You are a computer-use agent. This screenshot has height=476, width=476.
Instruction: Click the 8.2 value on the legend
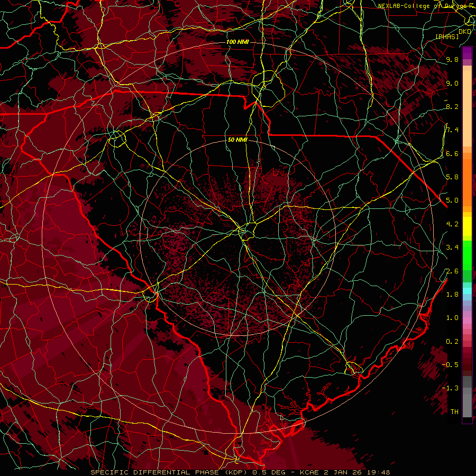(452, 106)
